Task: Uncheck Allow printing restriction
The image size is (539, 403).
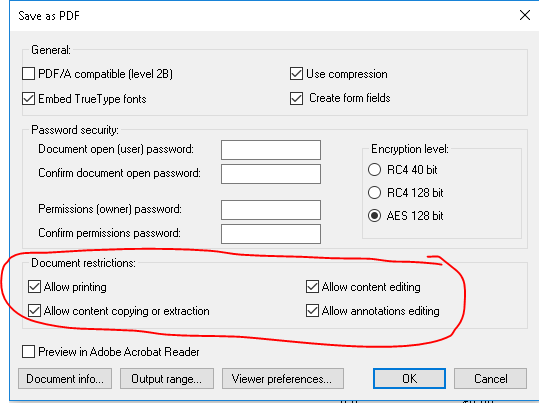Action: 34,287
